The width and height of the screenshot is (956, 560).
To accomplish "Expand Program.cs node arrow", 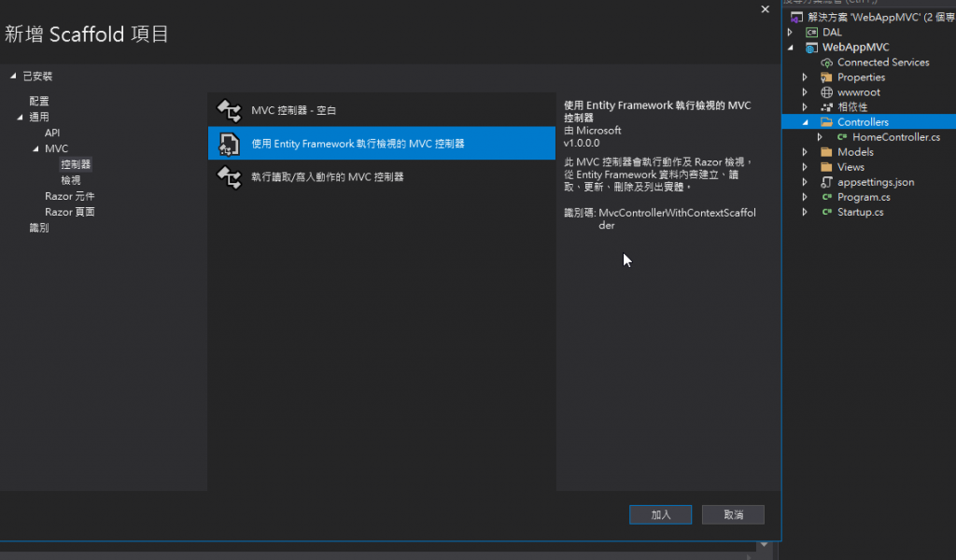I will [805, 198].
